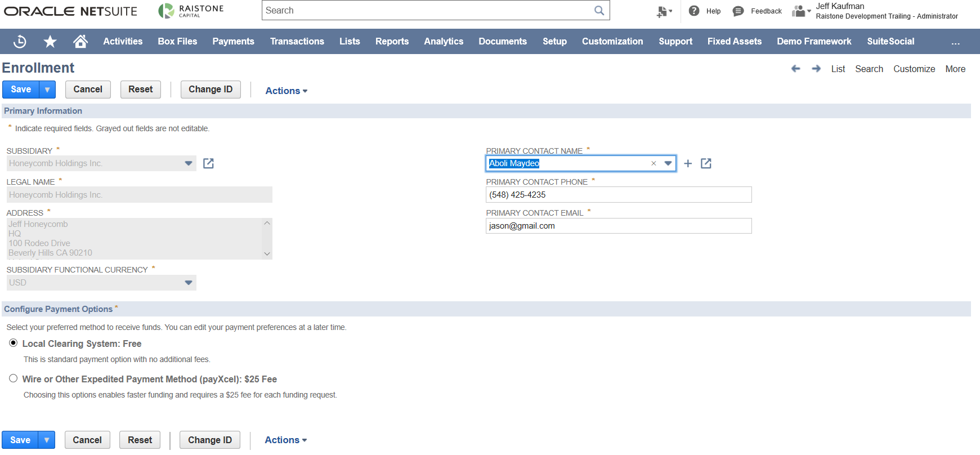Add new primary contact with plus icon
Screen dimensions: 980x455
click(x=688, y=164)
